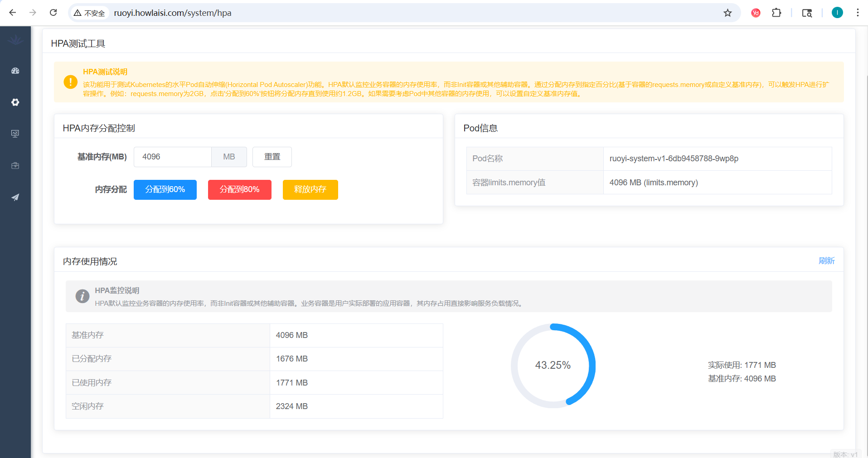Click the 刷新 refresh link
Viewport: 868px width, 458px height.
[826, 261]
